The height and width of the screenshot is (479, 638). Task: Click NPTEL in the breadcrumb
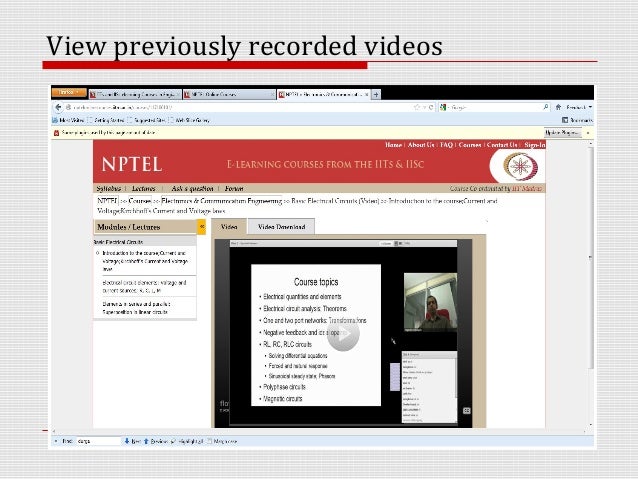click(x=107, y=201)
